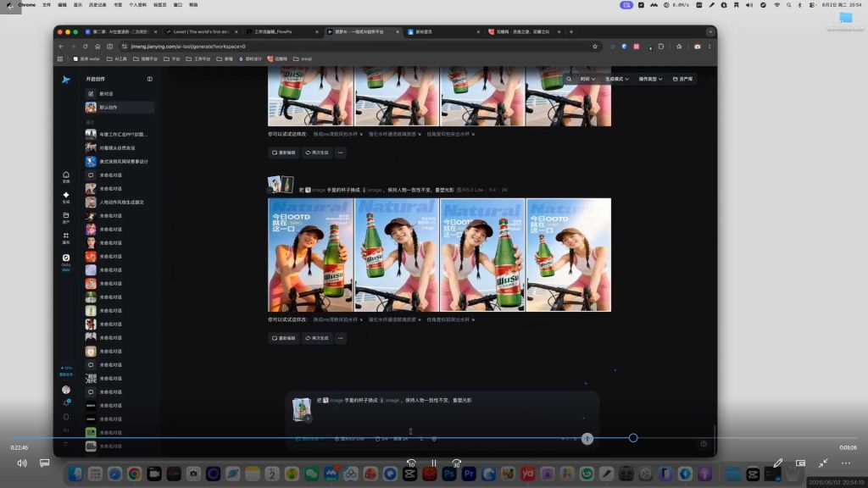Click the Chrome home button
Image resolution: width=868 pixels, height=488 pixels.
coord(97,47)
